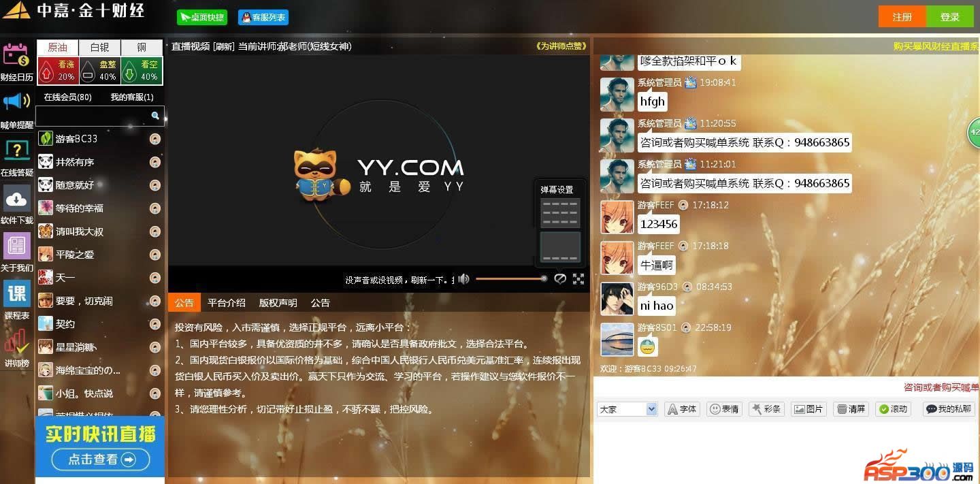Image resolution: width=980 pixels, height=484 pixels.
Task: Click the 桌面快捷 desktop shortcut button
Action: pyautogui.click(x=202, y=18)
